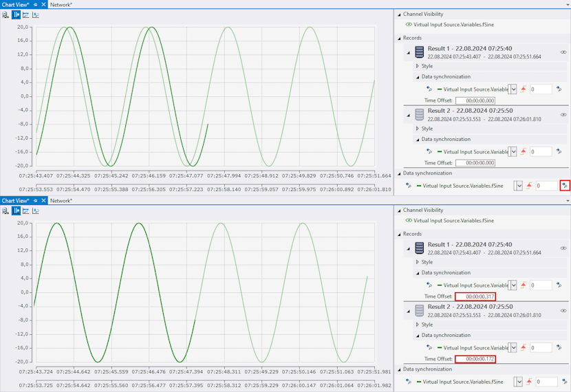Click Time Offset field showing 00:00:00.317
Image resolution: width=571 pixels, height=392 pixels.
tap(475, 296)
